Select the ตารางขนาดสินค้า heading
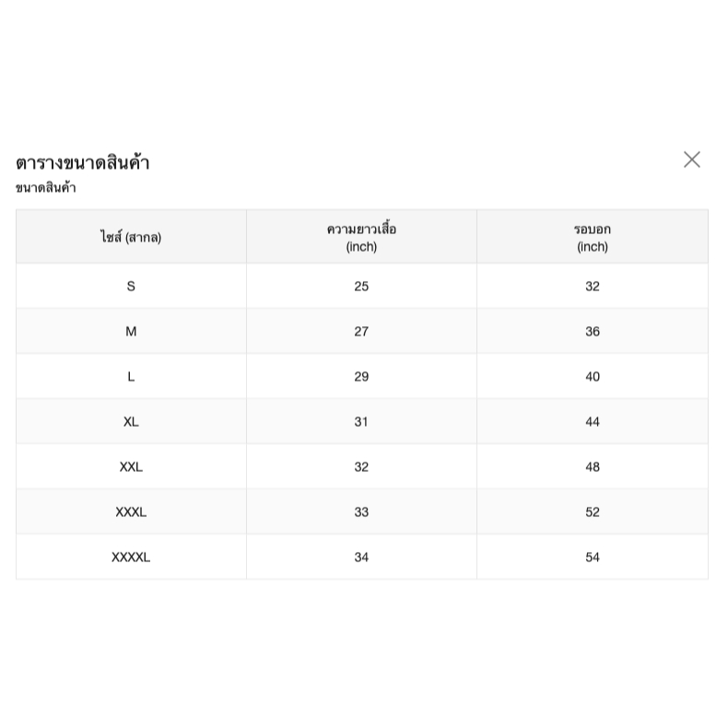This screenshot has width=728, height=728. click(83, 162)
